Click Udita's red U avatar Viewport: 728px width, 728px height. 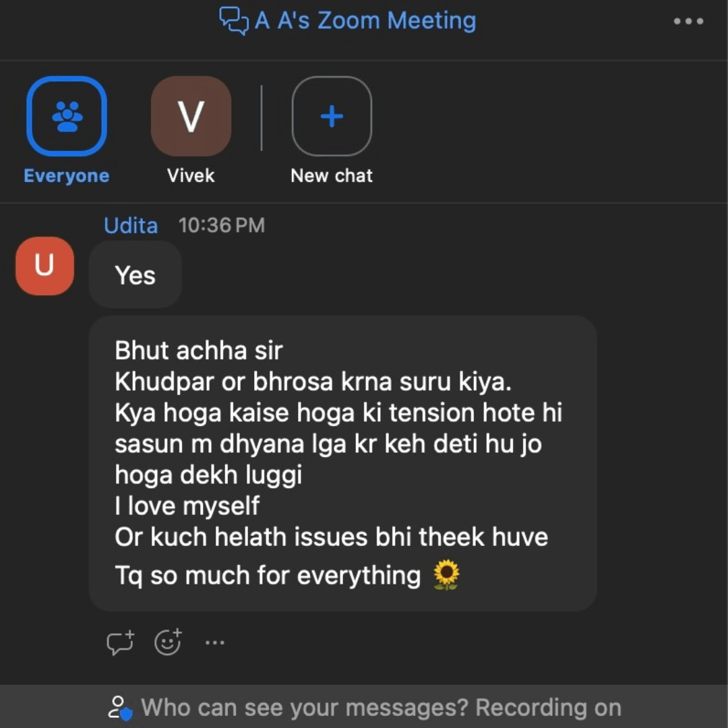click(44, 266)
